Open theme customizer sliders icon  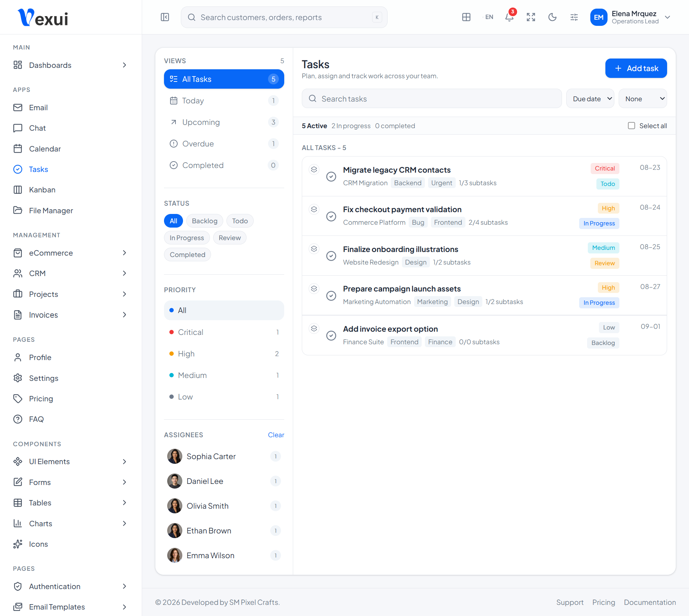coord(574,17)
